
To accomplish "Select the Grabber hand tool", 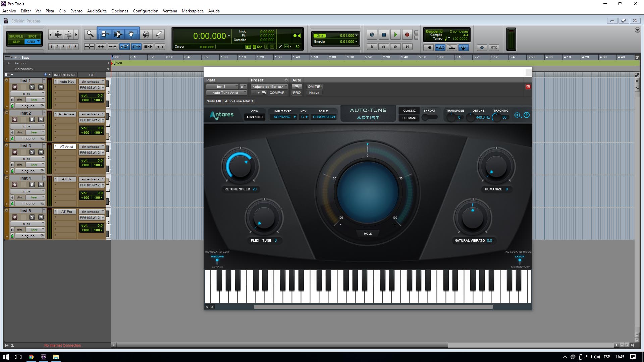I will pos(131,34).
